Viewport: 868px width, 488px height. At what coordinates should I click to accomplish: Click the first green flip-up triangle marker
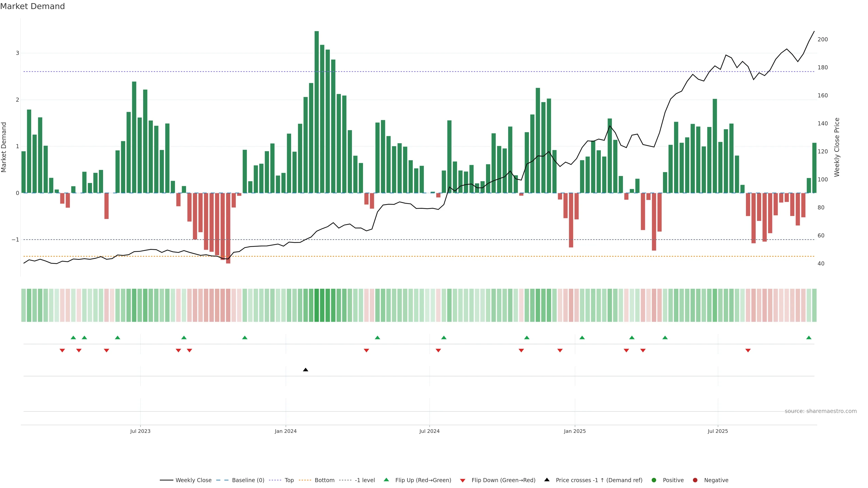(73, 338)
